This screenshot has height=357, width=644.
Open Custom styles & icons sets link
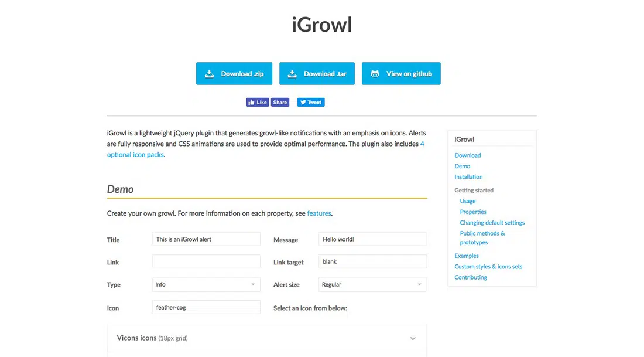click(488, 267)
